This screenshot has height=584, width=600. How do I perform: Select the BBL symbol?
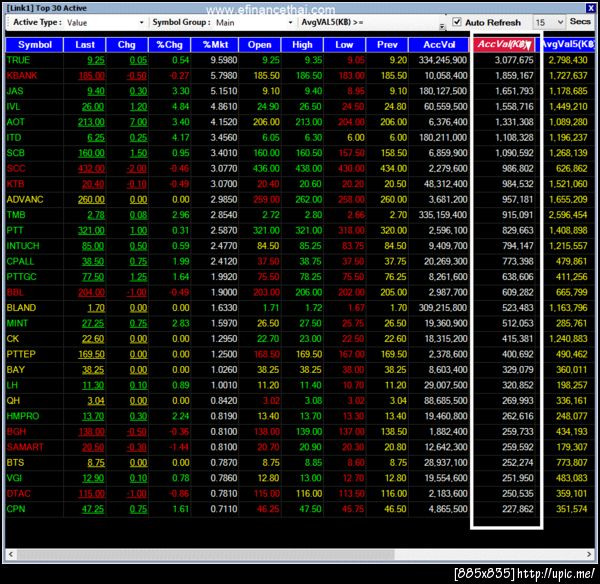[15, 292]
